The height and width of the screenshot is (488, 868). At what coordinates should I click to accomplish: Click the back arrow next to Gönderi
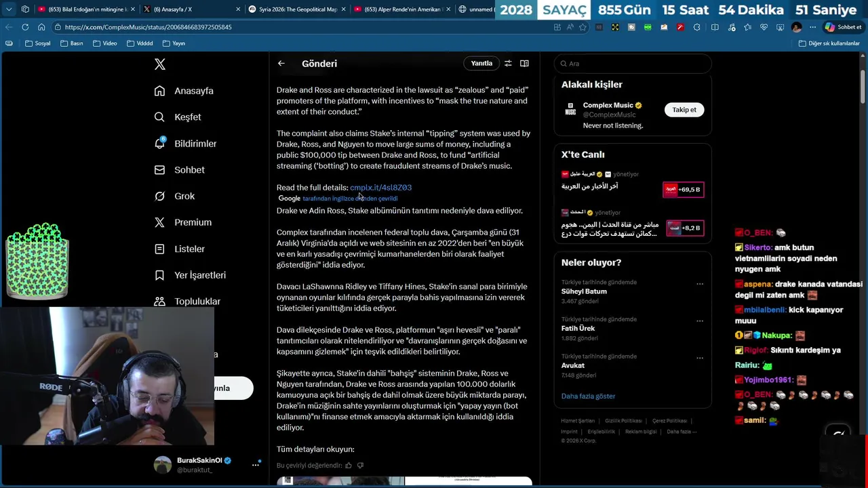point(281,63)
